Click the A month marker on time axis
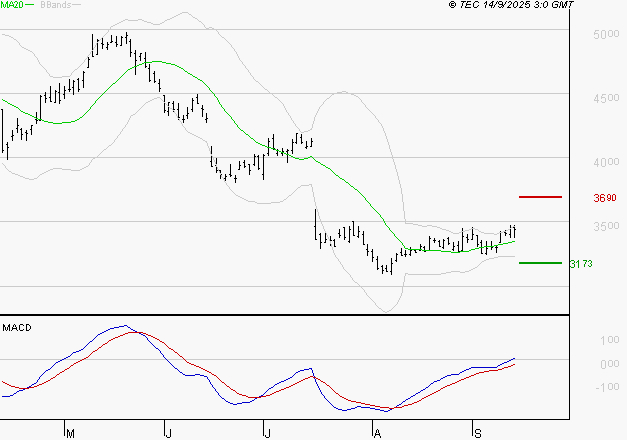The width and height of the screenshot is (627, 440). [x=377, y=433]
